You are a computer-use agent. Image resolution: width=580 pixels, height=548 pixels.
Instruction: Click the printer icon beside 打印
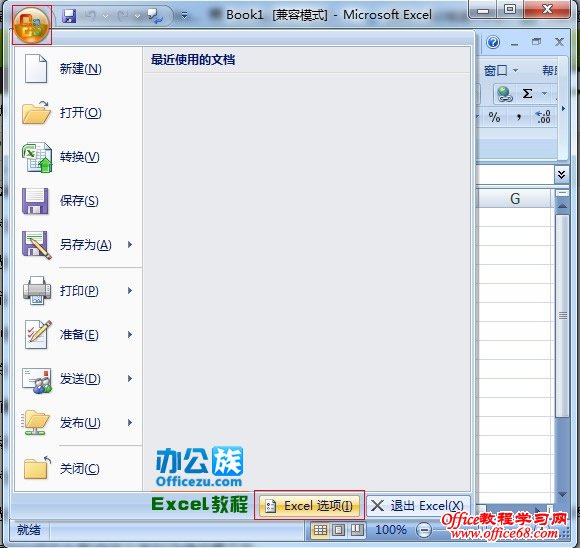(37, 291)
